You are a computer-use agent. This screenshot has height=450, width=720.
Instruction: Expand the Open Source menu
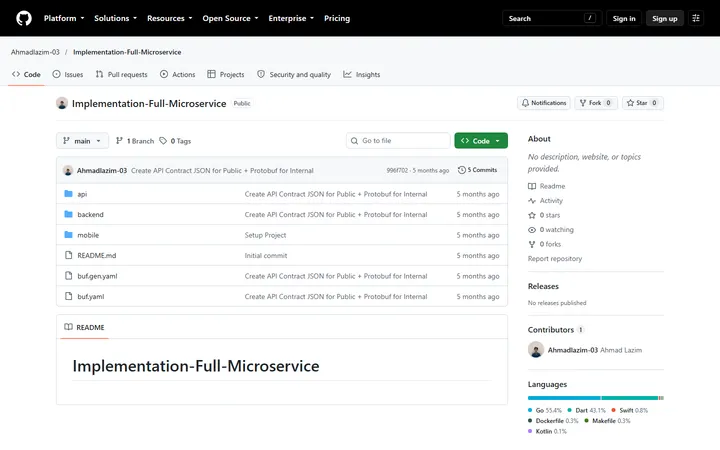click(230, 18)
